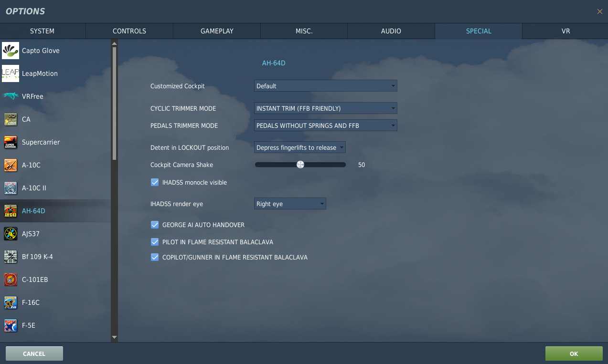Click module list scrollbar up arrow
This screenshot has height=364, width=608.
[x=114, y=44]
